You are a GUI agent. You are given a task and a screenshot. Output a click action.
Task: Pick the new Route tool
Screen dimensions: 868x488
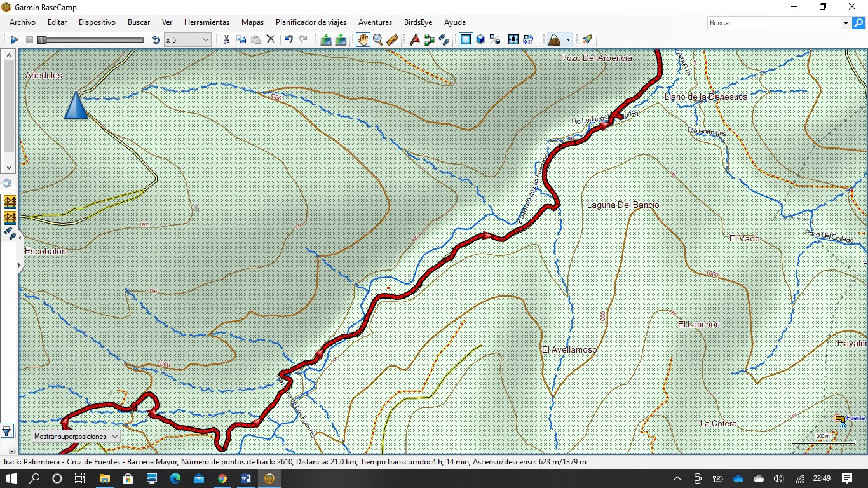[x=430, y=39]
